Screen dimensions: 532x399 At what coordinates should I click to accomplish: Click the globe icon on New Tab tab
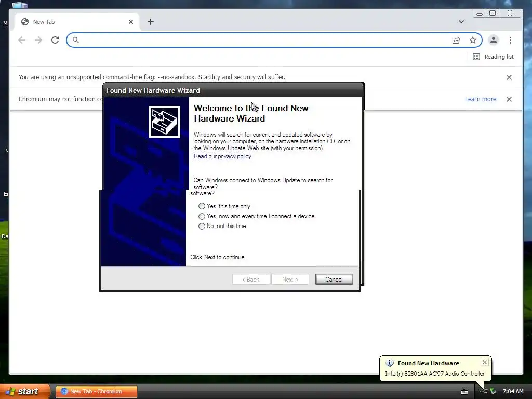pyautogui.click(x=25, y=22)
